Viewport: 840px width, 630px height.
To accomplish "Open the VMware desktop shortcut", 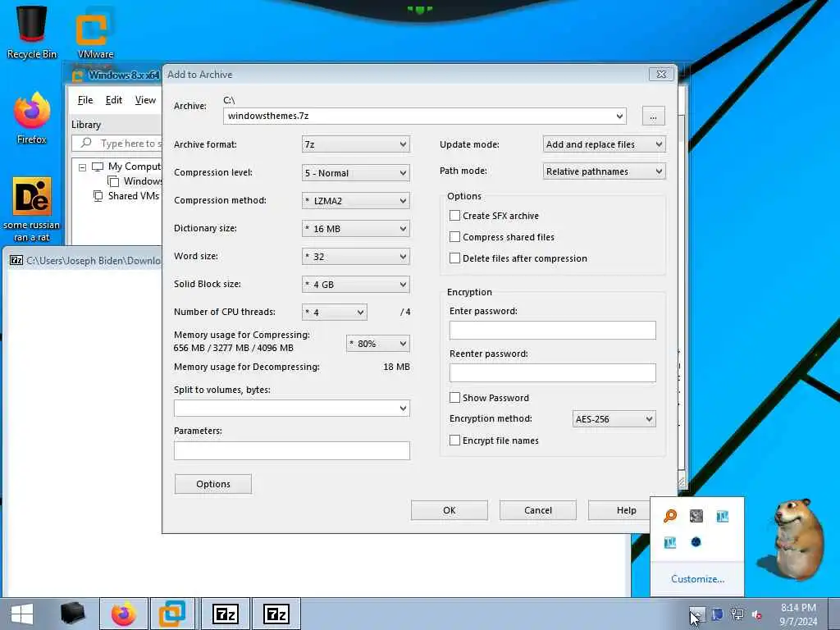I will point(95,31).
